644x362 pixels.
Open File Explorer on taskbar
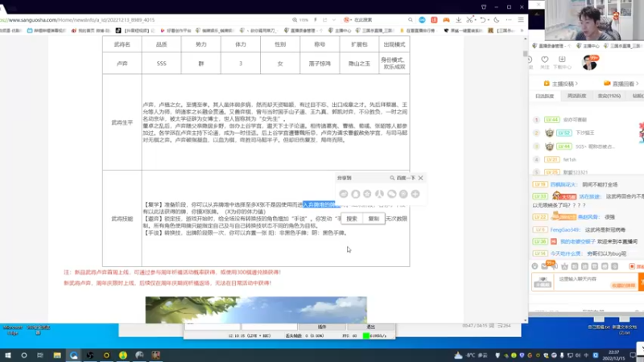(57, 355)
